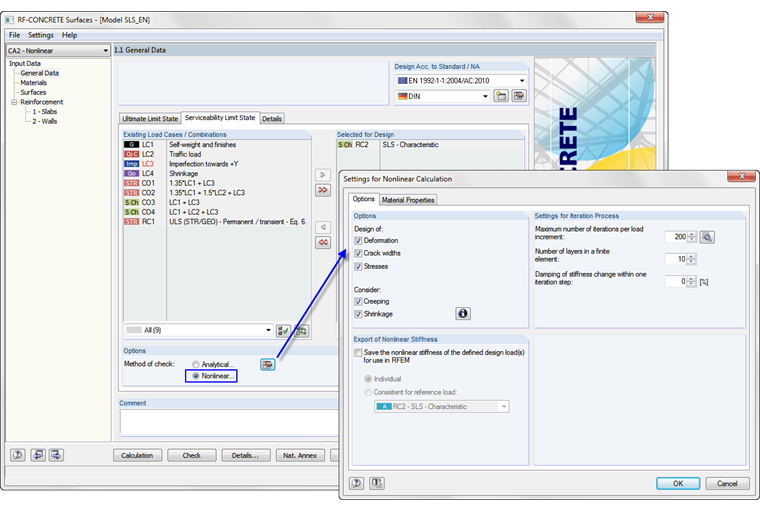Open nonlinear calculation settings icon next to Analytical
Image resolution: width=760 pixels, height=512 pixels.
pos(268,364)
